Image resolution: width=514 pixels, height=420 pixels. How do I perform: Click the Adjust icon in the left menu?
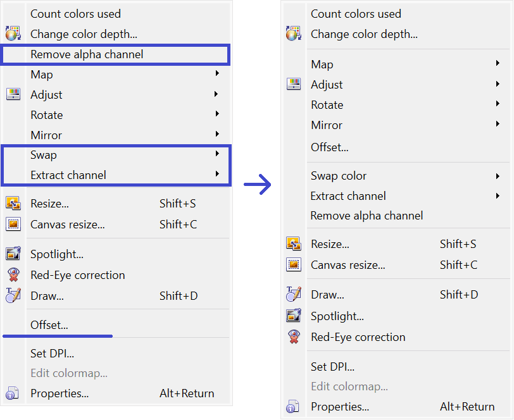[x=13, y=95]
